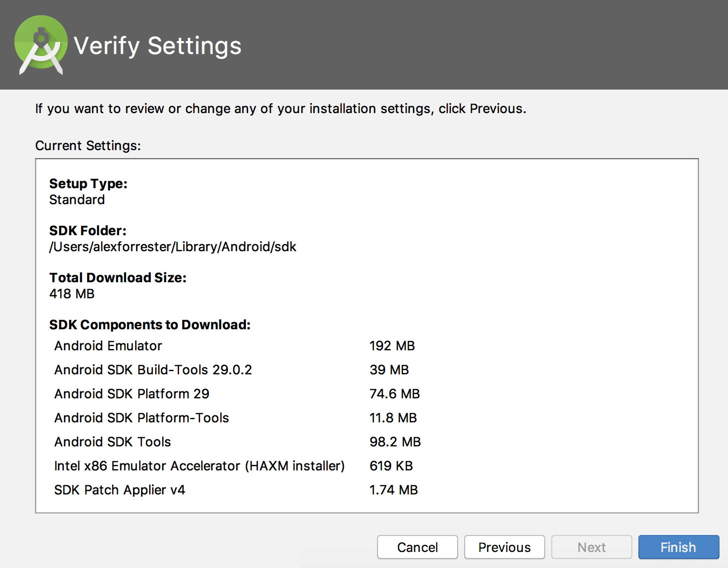Image resolution: width=728 pixels, height=568 pixels.
Task: Select the /Users/alexforrester/Library/Android/sdk path
Action: 173,247
